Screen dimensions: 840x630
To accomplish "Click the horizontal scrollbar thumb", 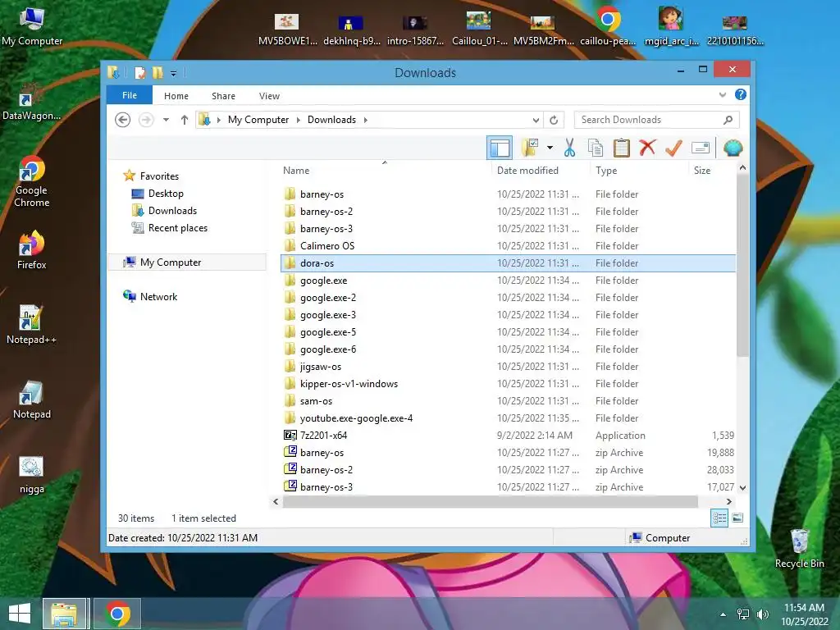I will coord(491,501).
